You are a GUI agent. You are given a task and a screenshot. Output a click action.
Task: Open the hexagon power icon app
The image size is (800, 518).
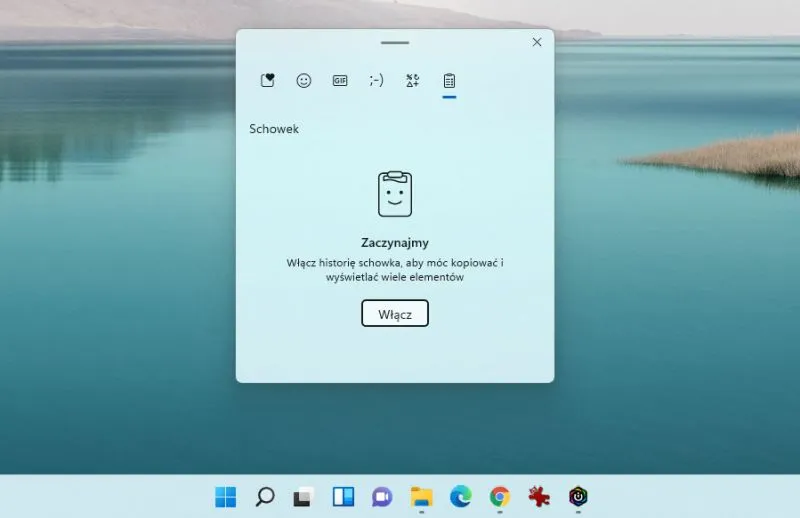coord(578,497)
